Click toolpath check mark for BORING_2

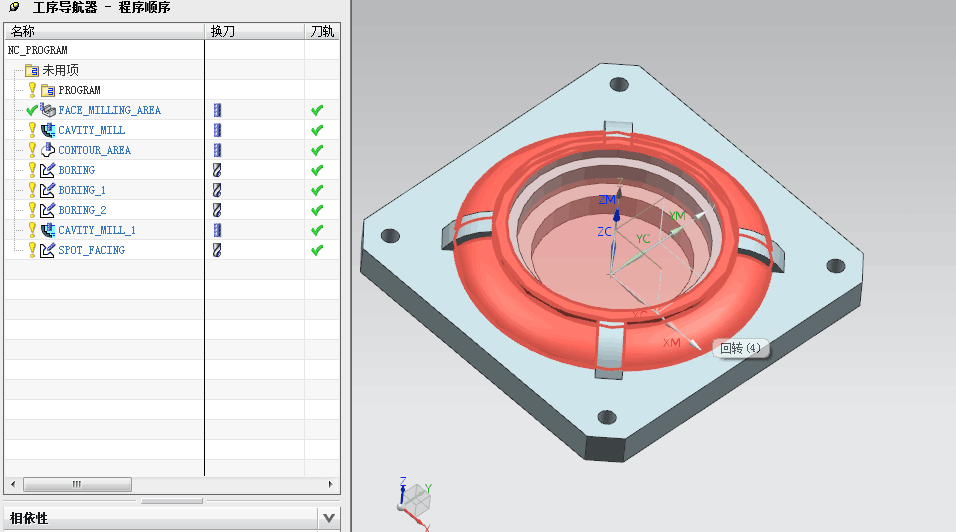(x=317, y=210)
